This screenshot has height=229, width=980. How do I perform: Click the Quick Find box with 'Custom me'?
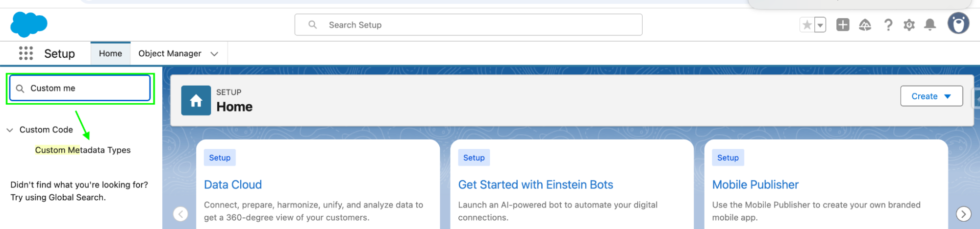point(80,88)
